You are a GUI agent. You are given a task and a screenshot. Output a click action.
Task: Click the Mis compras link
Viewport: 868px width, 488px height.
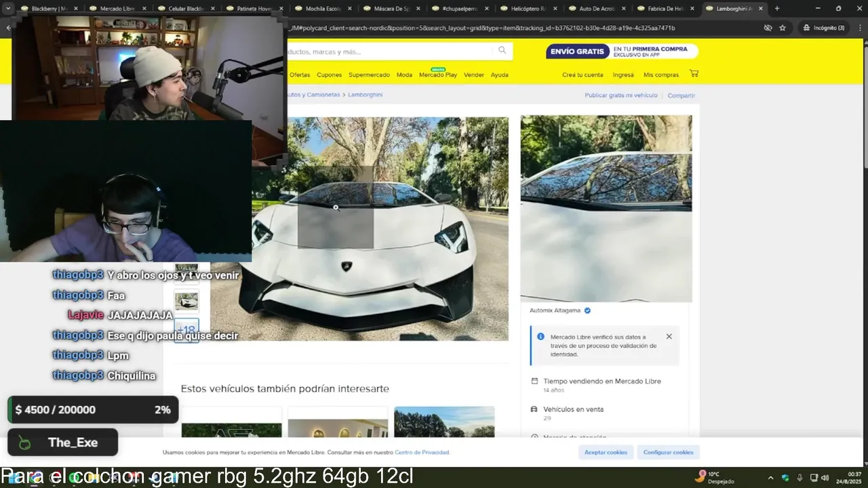661,75
